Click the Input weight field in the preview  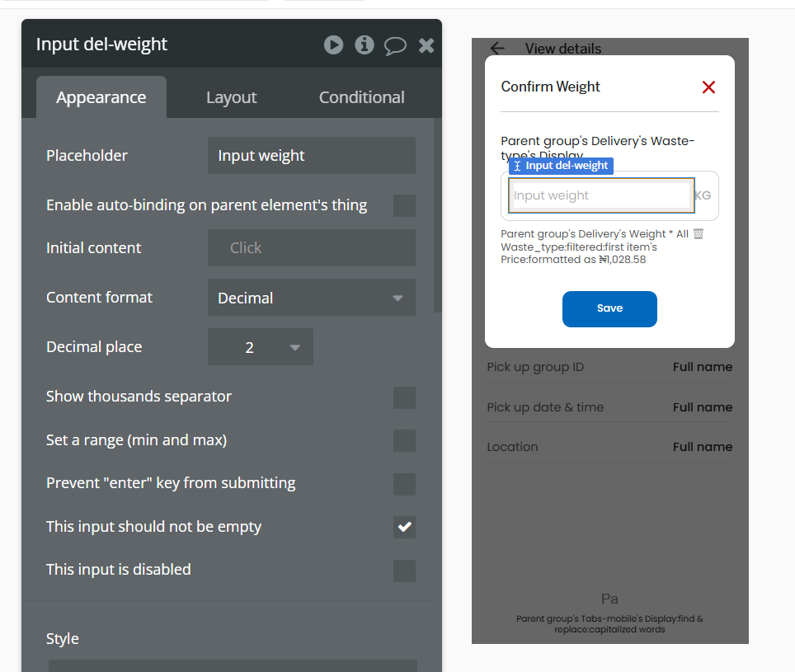pyautogui.click(x=601, y=195)
